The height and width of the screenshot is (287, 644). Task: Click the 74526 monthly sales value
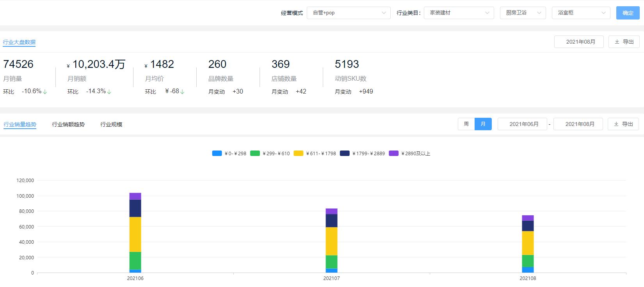18,64
